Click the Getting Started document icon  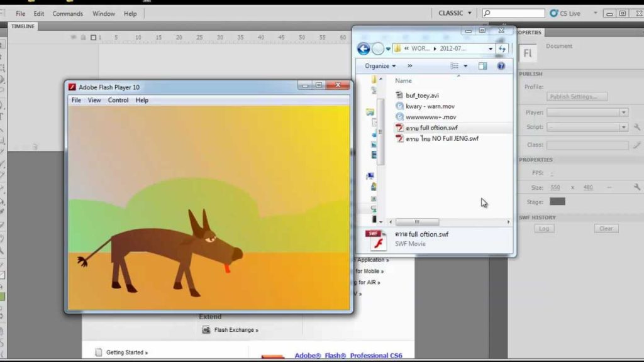pos(99,352)
